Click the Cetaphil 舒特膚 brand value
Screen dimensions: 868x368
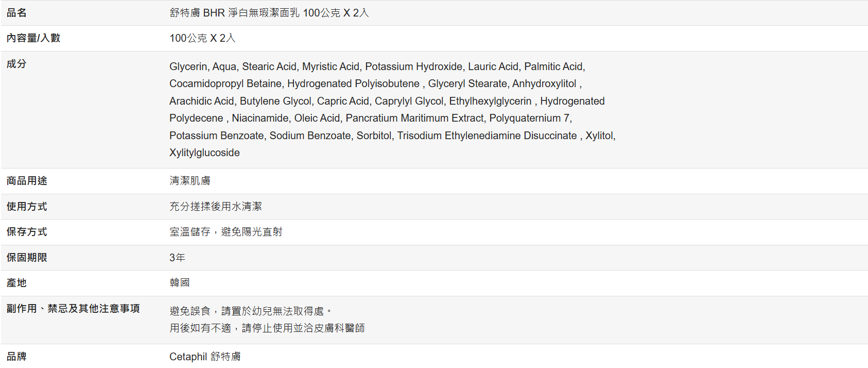[x=205, y=357]
